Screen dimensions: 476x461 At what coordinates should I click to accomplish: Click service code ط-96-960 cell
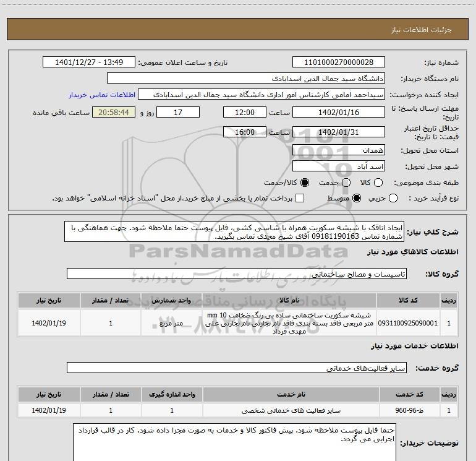tap(409, 410)
